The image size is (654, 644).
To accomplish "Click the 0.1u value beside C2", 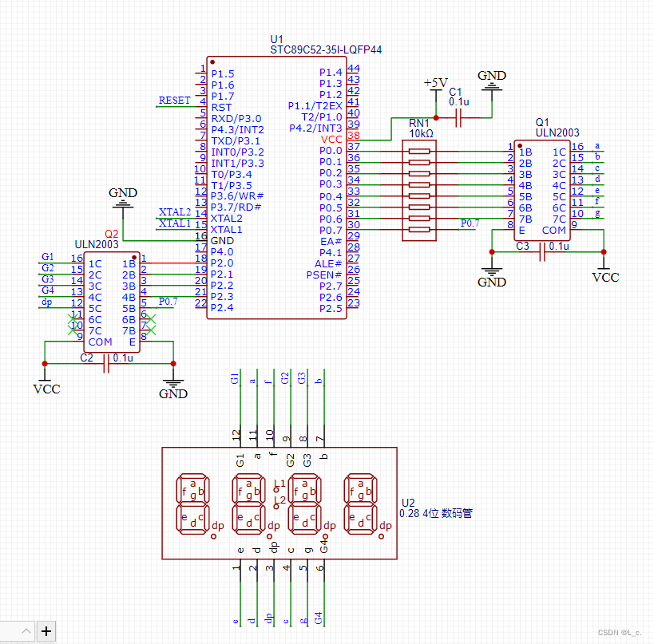I will pyautogui.click(x=123, y=358).
